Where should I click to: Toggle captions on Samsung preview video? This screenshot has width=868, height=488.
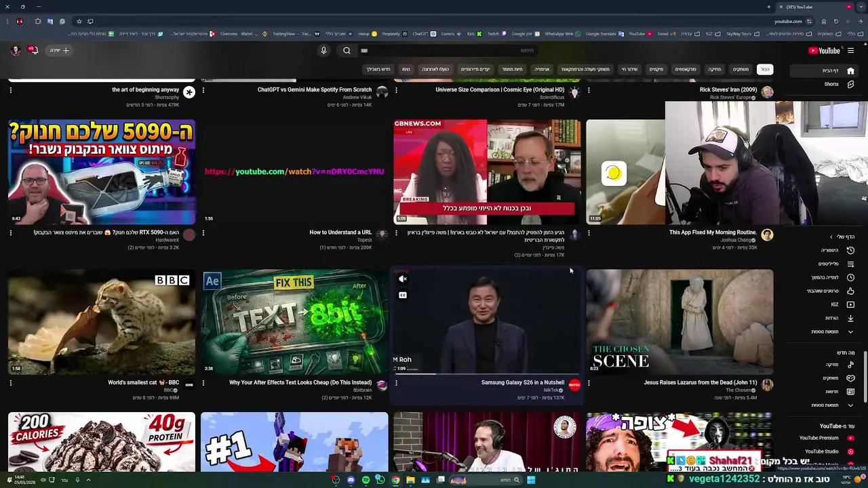pos(403,296)
